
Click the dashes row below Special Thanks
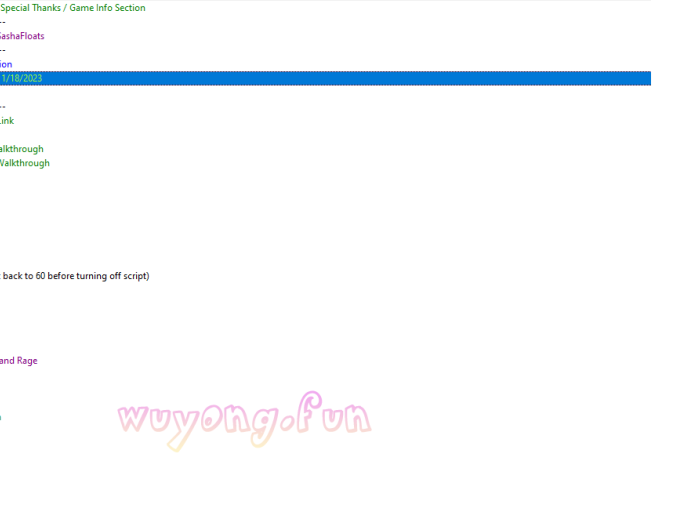point(3,22)
